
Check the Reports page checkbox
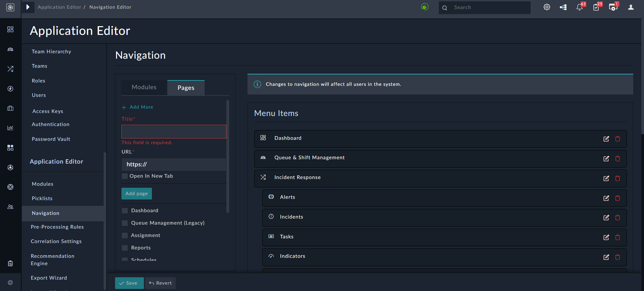coord(125,248)
